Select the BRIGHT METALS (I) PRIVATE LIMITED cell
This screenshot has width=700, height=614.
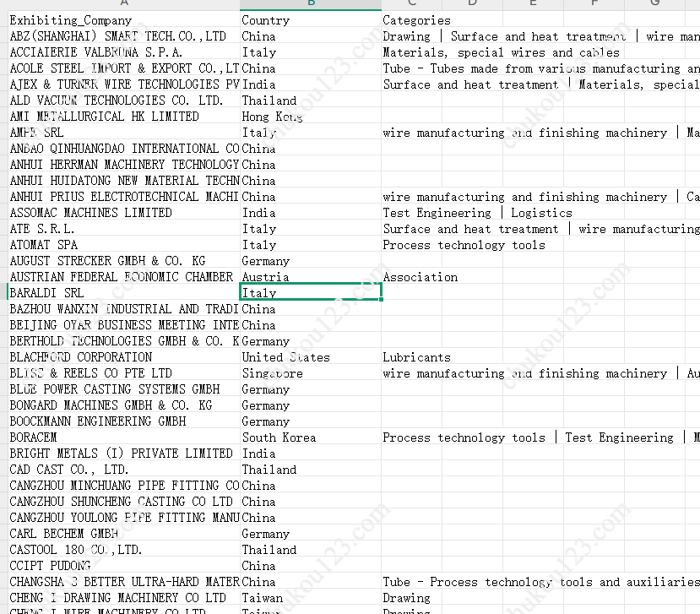(x=123, y=454)
